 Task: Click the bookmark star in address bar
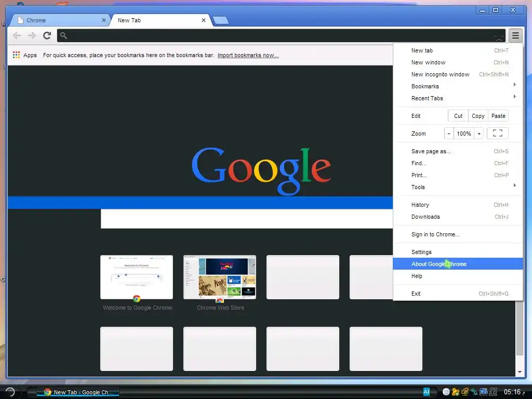click(x=499, y=36)
